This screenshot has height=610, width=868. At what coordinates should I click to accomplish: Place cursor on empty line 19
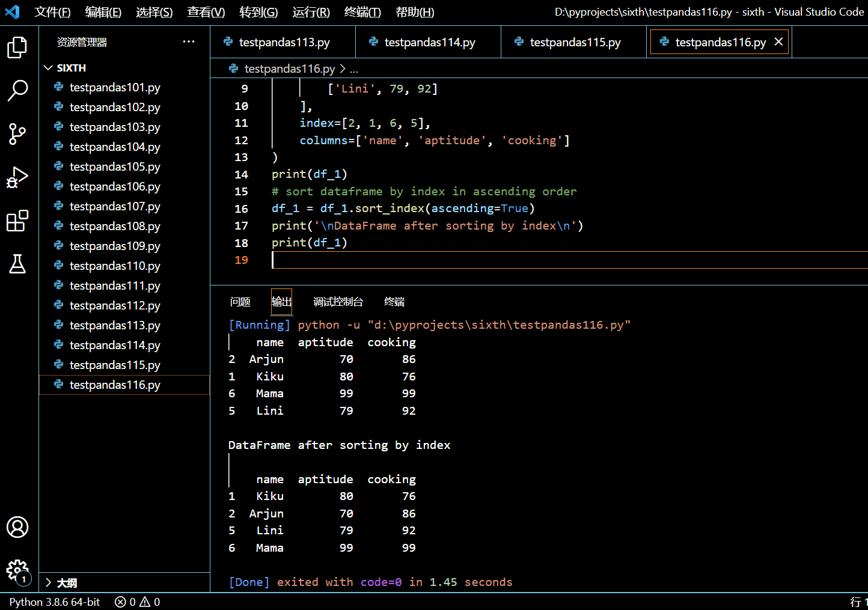click(570, 260)
